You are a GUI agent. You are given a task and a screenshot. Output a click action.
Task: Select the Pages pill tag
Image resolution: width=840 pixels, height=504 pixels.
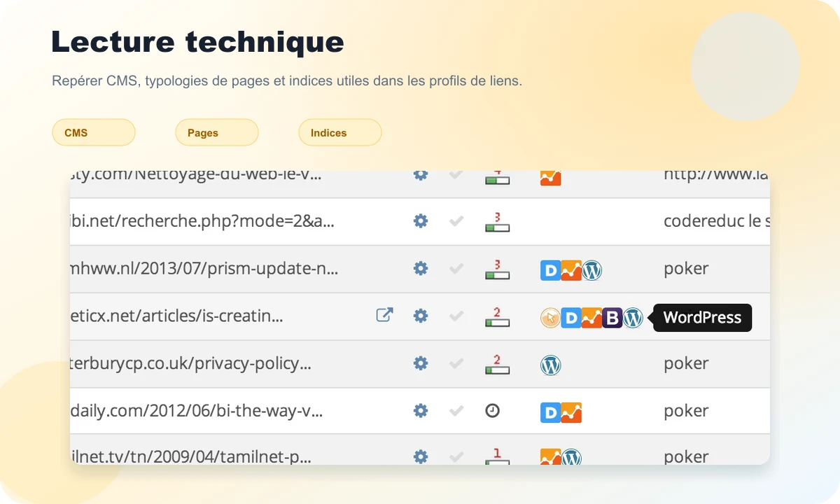click(217, 132)
